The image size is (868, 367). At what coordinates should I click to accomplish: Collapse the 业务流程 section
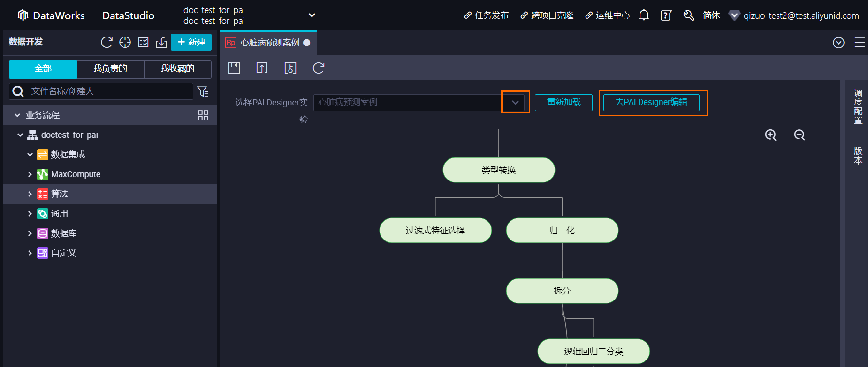(x=17, y=115)
